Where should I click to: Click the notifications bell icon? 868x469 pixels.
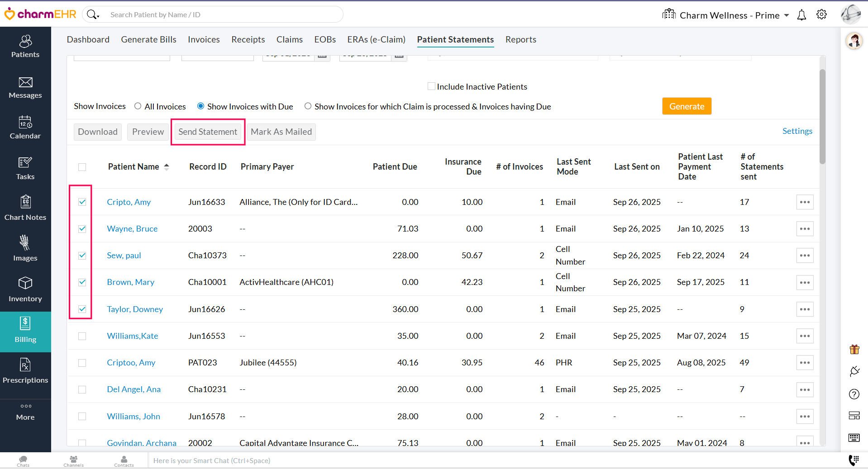[801, 15]
